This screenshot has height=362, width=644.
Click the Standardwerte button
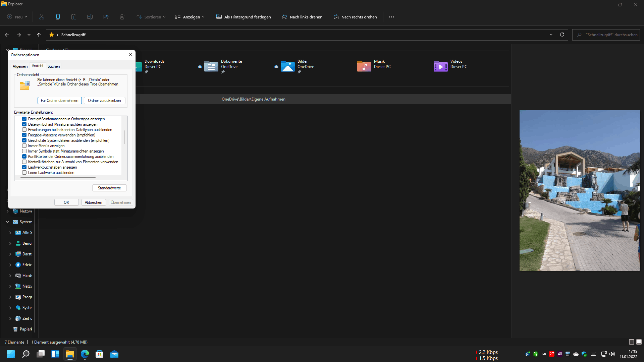click(x=109, y=188)
